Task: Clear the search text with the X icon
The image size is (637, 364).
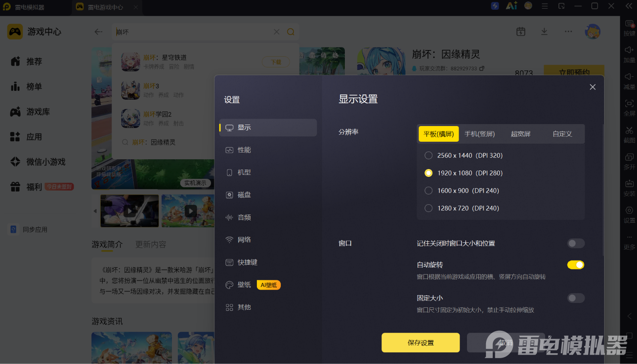Action: tap(276, 32)
